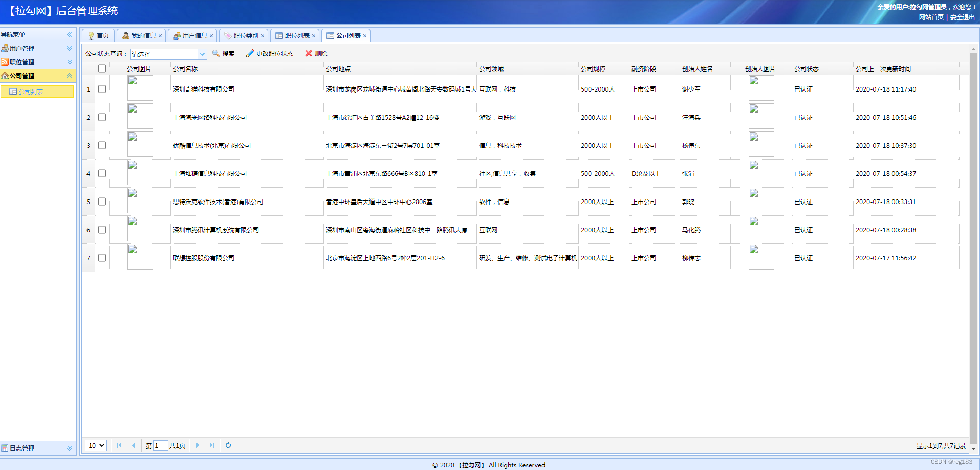Go to last page in pager
Image resolution: width=980 pixels, height=470 pixels.
pos(212,445)
